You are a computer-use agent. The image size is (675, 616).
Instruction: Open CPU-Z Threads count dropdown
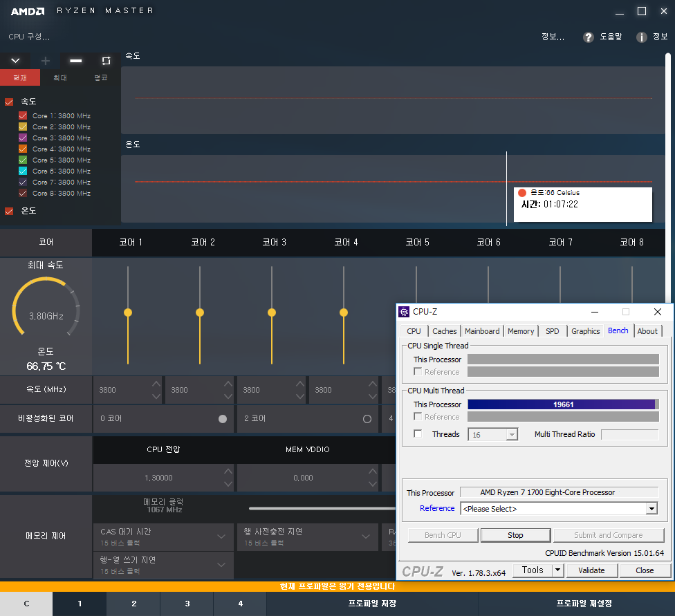511,435
